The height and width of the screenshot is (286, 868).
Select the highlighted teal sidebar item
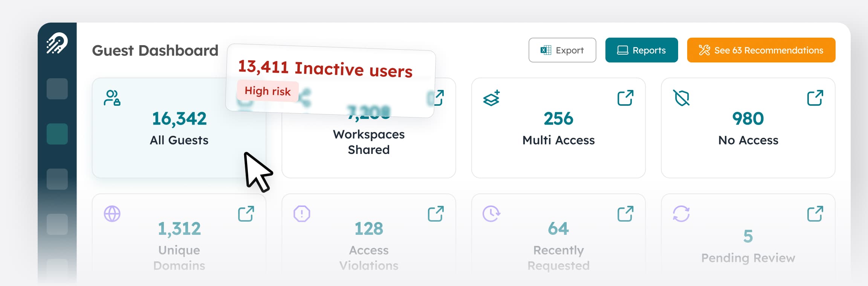tap(57, 134)
